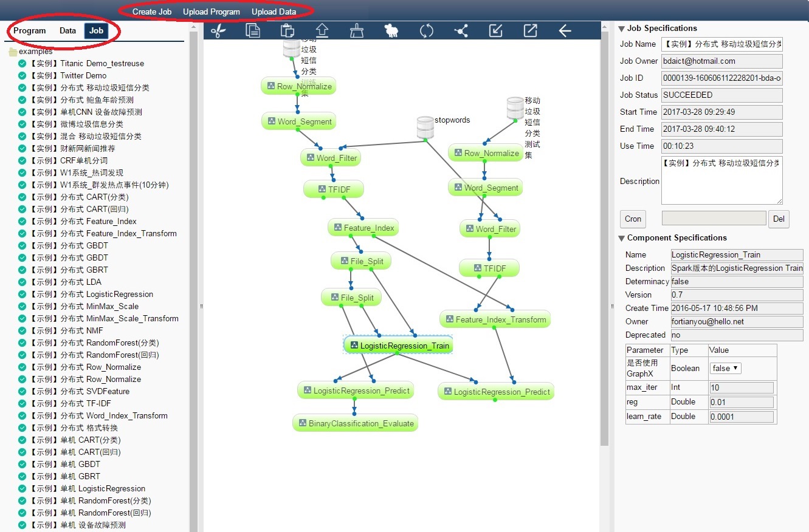Image resolution: width=809 pixels, height=532 pixels.
Task: Click the upload arrow toolbar icon
Action: [322, 30]
